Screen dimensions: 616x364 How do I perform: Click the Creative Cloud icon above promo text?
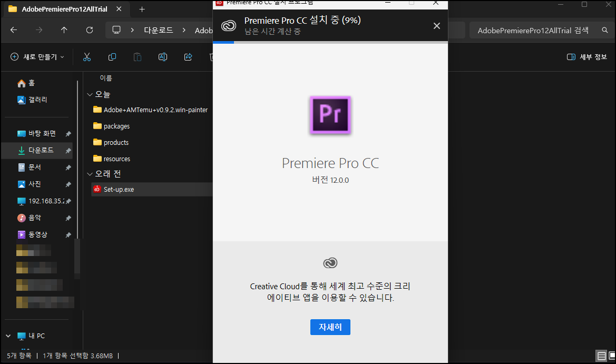click(330, 263)
